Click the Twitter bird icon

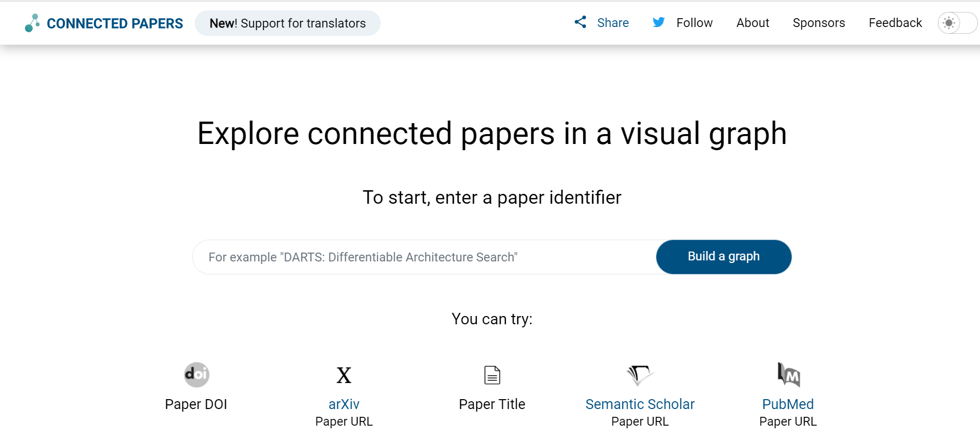[x=659, y=22]
